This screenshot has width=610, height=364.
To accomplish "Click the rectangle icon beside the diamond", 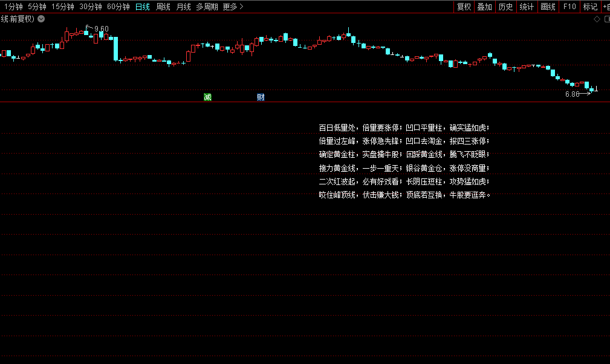I will [606, 19].
